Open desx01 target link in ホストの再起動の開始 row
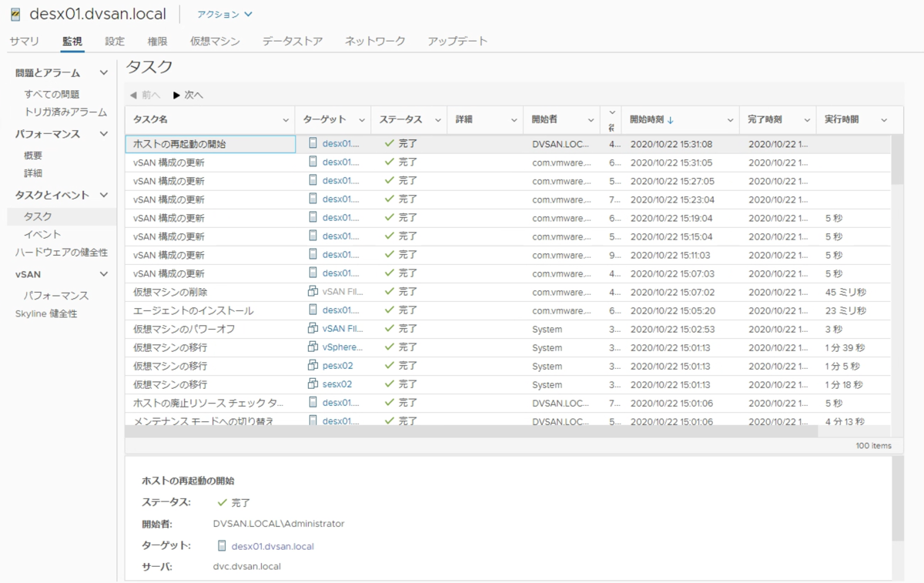924x583 pixels. point(341,144)
